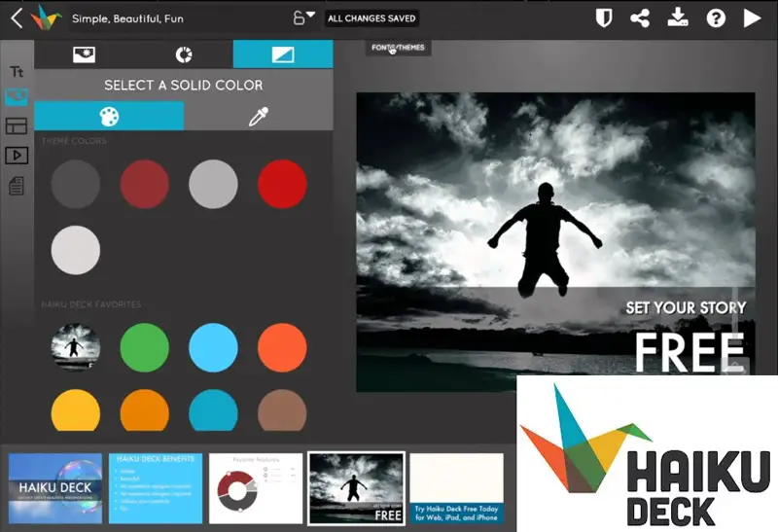The height and width of the screenshot is (532, 778).
Task: Select the palette color tab
Action: point(109,117)
